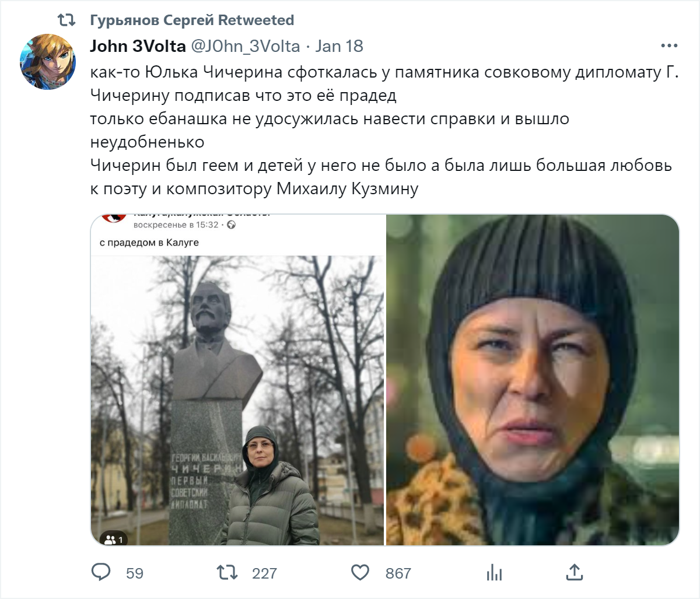Retweet using the arrows icon below the images

click(x=228, y=572)
